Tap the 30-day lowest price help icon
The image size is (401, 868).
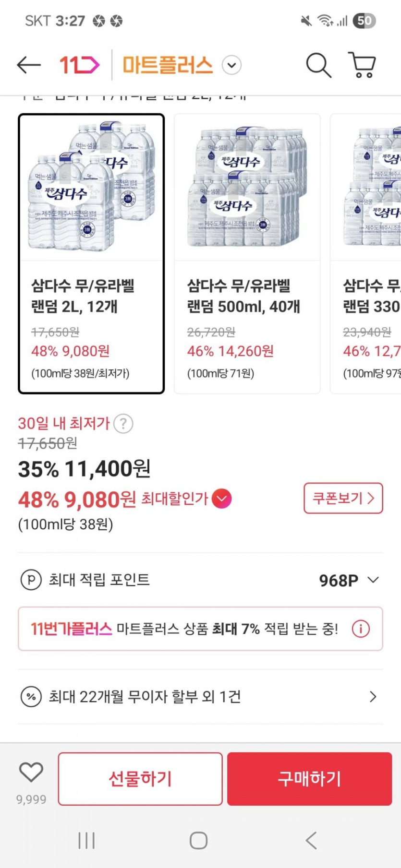(123, 424)
